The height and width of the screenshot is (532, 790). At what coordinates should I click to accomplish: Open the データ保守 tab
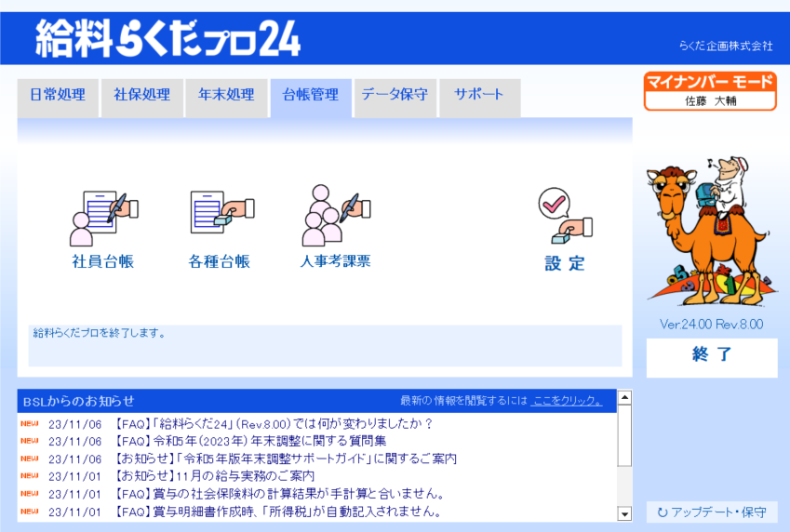[395, 98]
